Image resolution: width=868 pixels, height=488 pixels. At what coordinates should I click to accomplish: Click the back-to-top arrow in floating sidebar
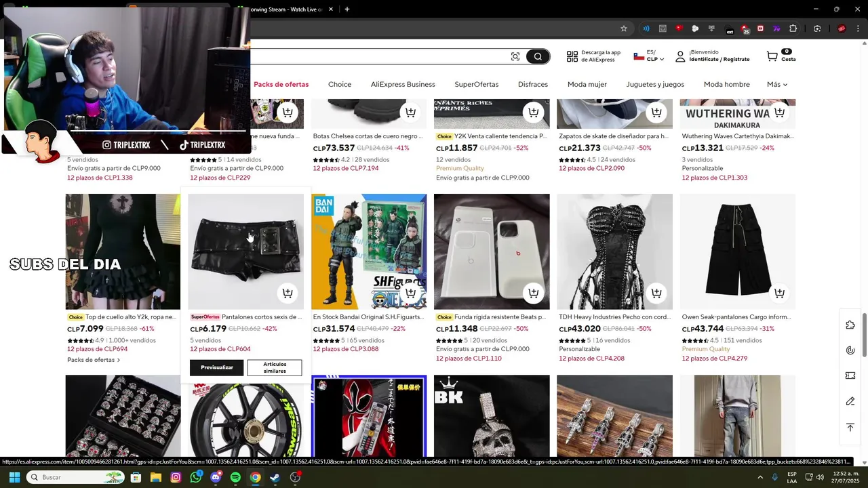coord(850,427)
